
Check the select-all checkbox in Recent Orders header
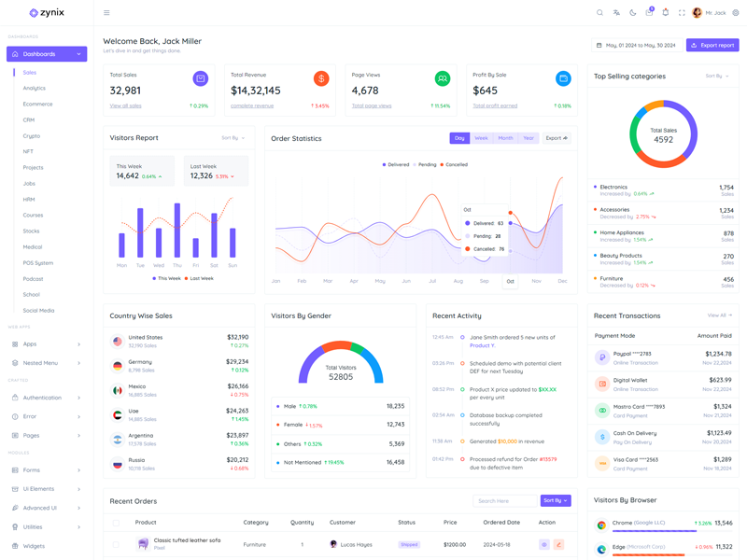click(116, 523)
